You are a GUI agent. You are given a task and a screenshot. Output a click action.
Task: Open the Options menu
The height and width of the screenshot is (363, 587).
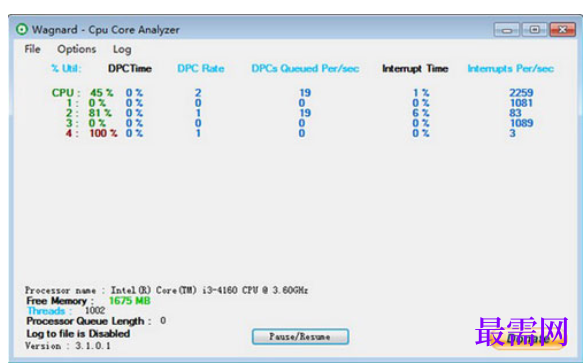[77, 49]
